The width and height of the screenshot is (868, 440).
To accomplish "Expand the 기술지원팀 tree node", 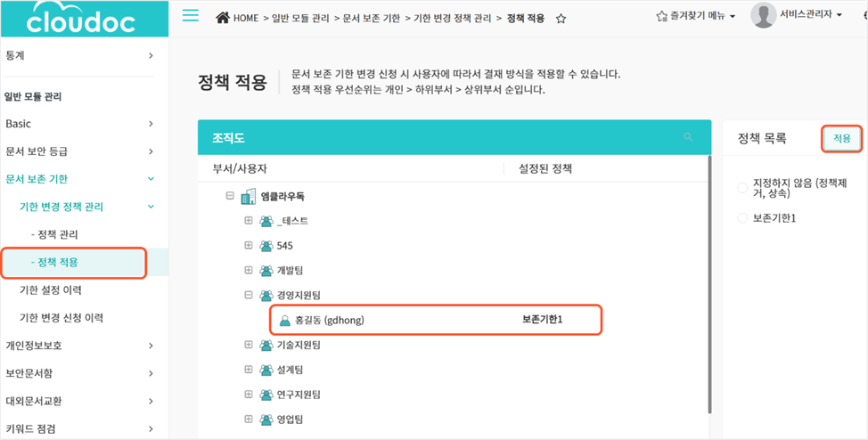I will tap(249, 345).
